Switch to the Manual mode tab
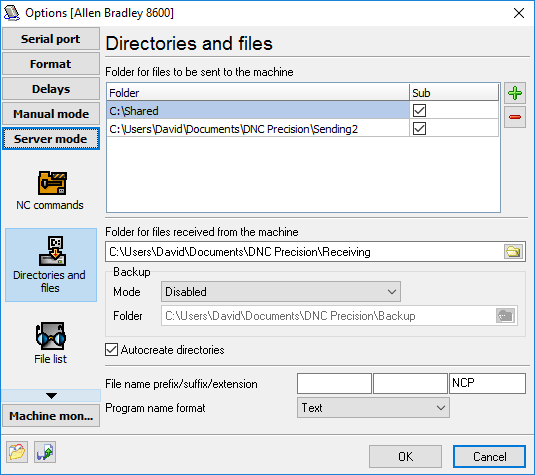 pyautogui.click(x=51, y=114)
